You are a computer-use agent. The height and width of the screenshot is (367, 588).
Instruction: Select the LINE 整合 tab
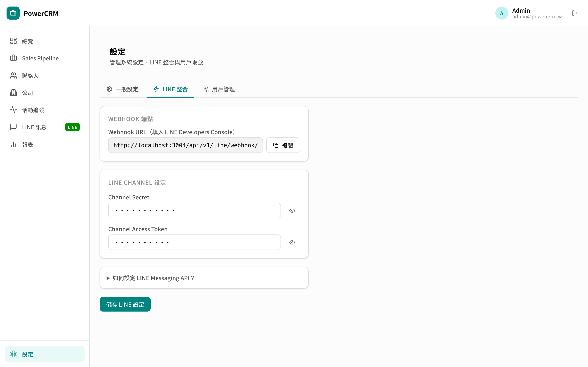(170, 89)
